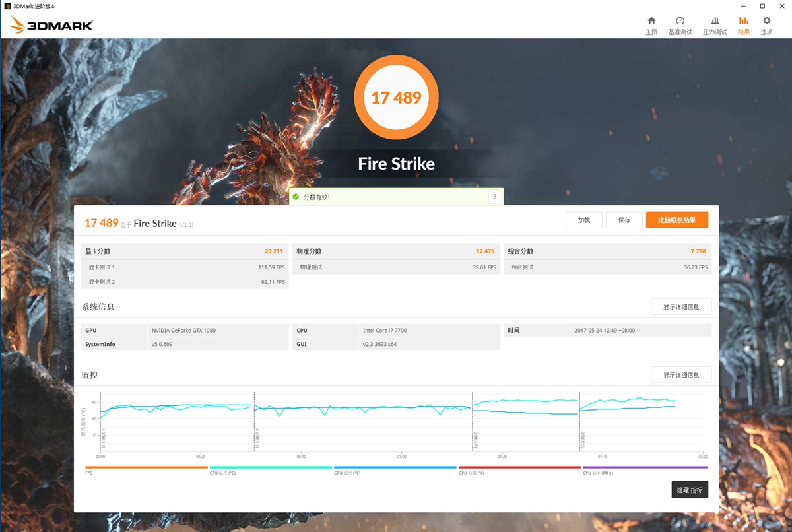The width and height of the screenshot is (792, 532).
Task: Click the 01:40 mark on chart timeline
Action: tap(603, 456)
